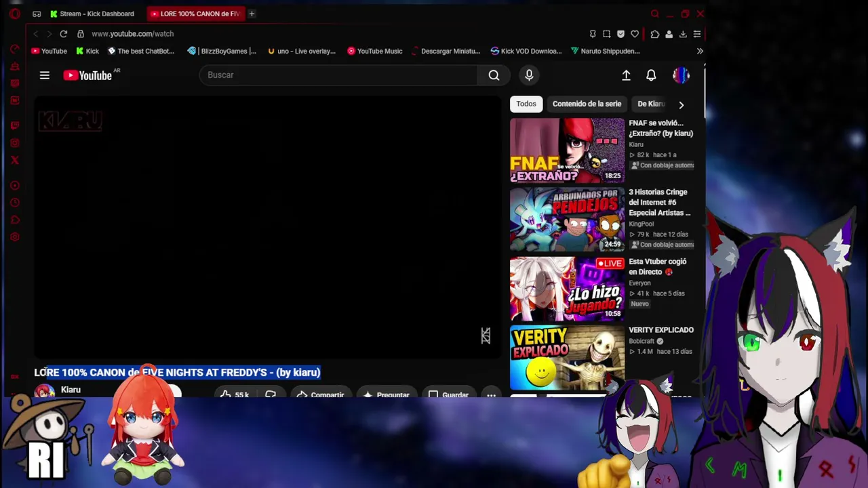Go back in browser history
Screen dimensions: 868x488
(x=35, y=34)
